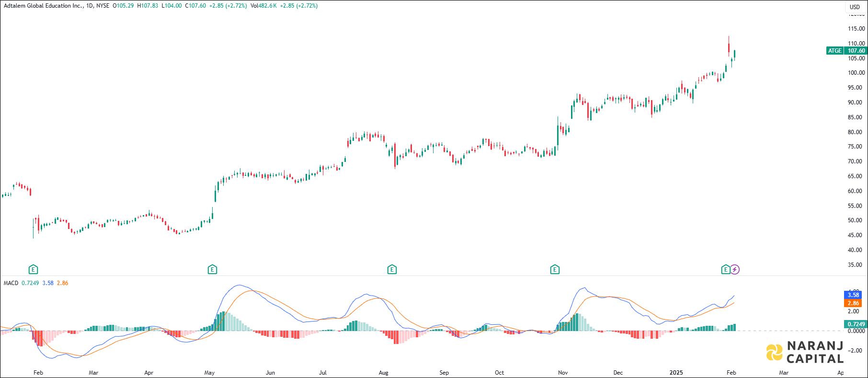The image size is (868, 378).
Task: Click the May label on time axis
Action: click(209, 373)
